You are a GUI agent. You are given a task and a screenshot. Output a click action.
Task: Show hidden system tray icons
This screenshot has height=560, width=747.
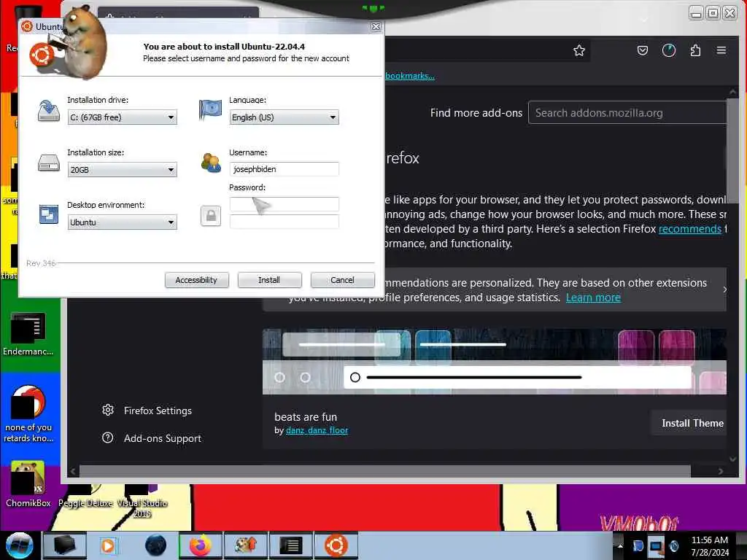[620, 545]
